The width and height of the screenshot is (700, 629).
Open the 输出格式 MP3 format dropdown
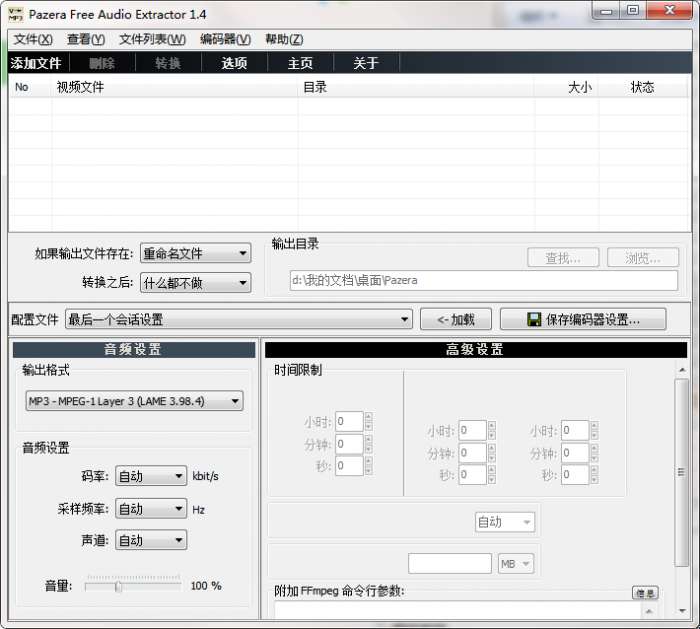point(134,401)
